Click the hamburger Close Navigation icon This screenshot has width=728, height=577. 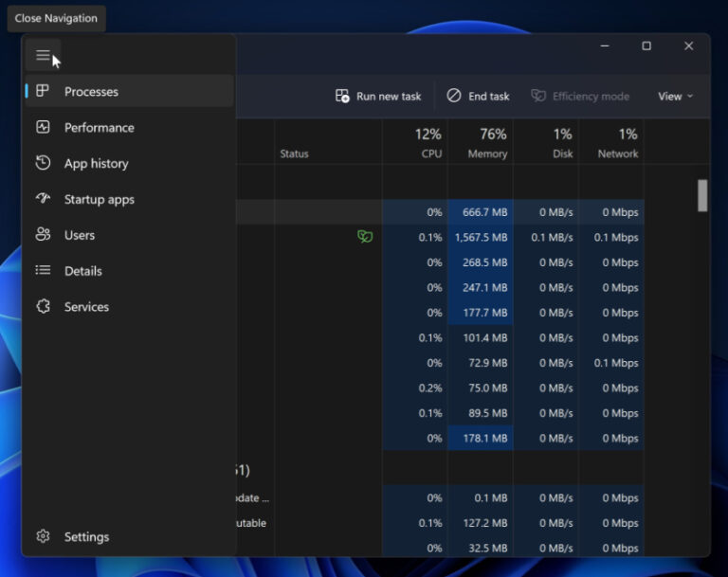click(43, 55)
